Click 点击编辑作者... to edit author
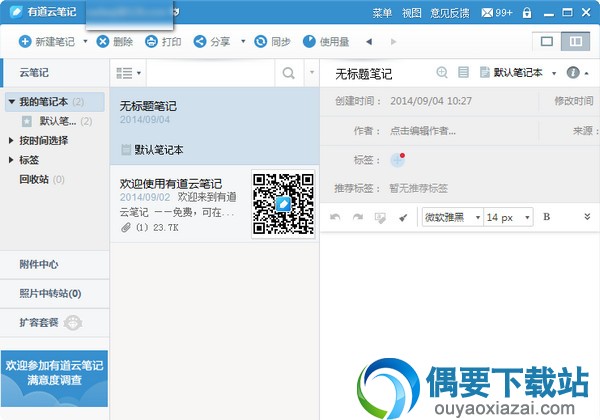Image resolution: width=600 pixels, height=420 pixels. [422, 131]
